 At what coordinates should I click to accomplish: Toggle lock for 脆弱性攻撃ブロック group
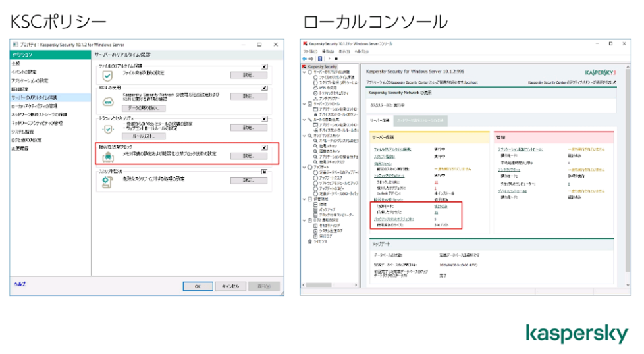(x=265, y=147)
